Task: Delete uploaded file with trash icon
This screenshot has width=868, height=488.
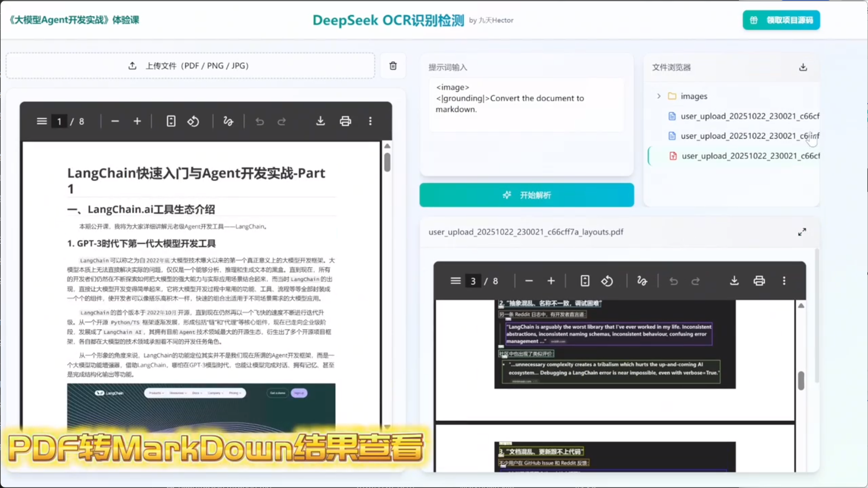Action: pyautogui.click(x=393, y=66)
